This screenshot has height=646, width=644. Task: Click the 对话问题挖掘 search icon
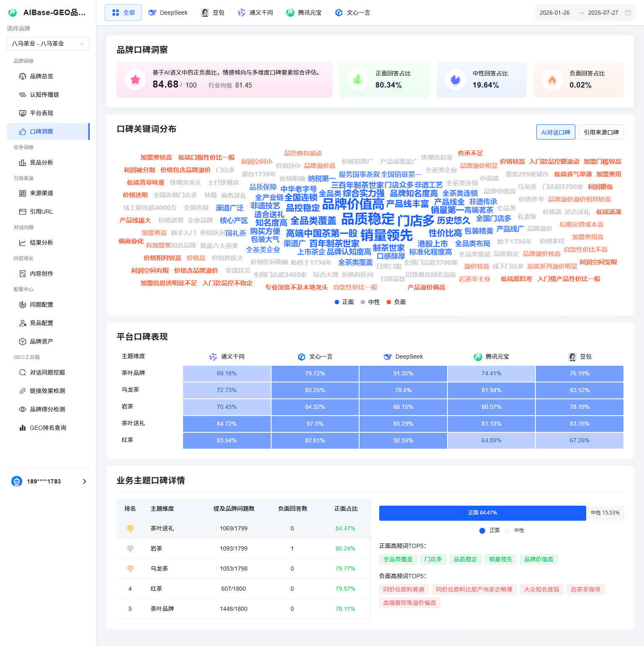coord(23,372)
